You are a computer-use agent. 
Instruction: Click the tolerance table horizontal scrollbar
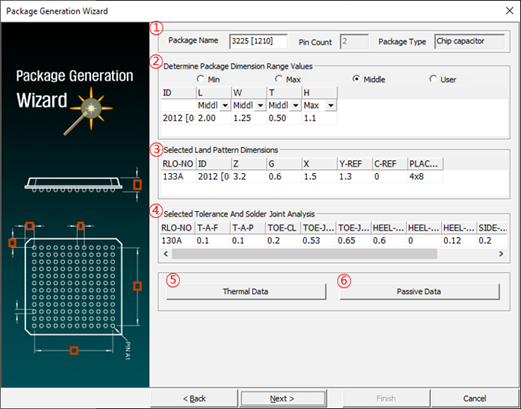304,254
